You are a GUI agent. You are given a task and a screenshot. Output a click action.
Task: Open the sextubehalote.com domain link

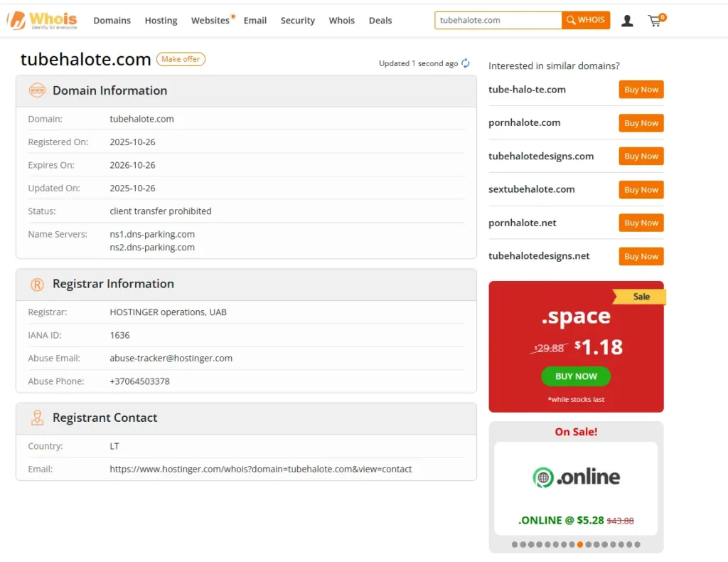coord(532,189)
